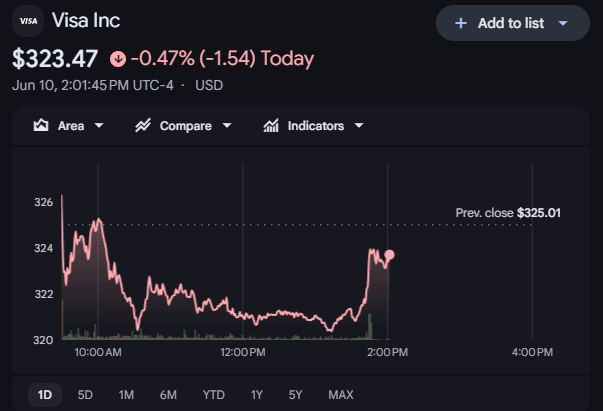Click the 4:00 PM axis label
Image resolution: width=603 pixels, height=411 pixels.
[x=532, y=352]
